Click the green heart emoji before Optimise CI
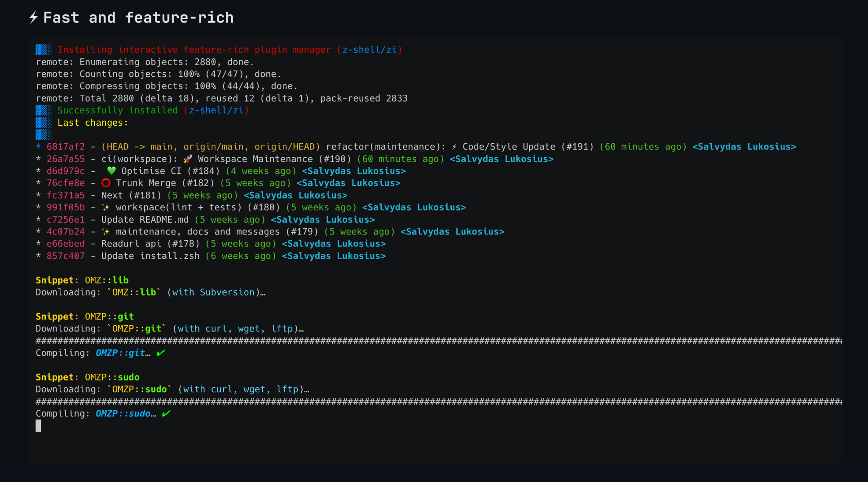Viewport: 868px width, 482px height. click(111, 171)
